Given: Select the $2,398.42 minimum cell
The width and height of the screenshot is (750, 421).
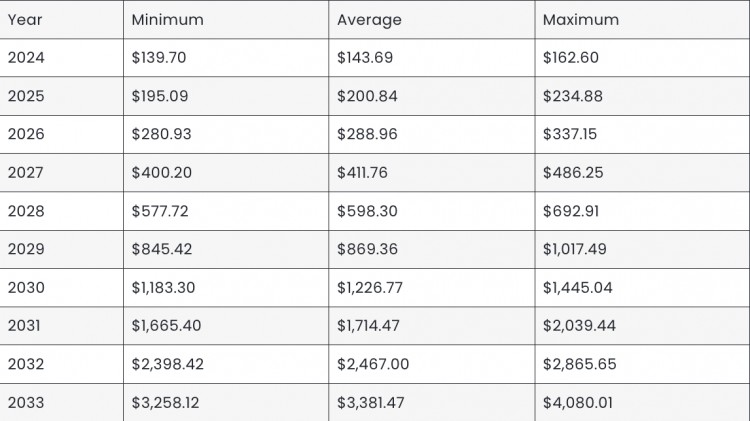Looking at the screenshot, I should (226, 364).
